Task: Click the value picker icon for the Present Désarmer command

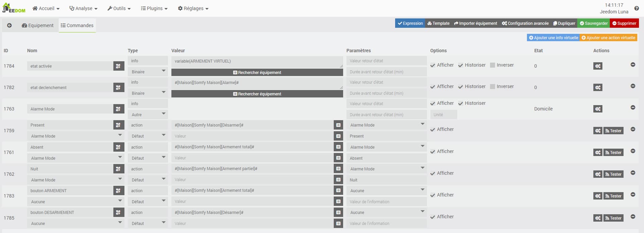Action: (338, 125)
